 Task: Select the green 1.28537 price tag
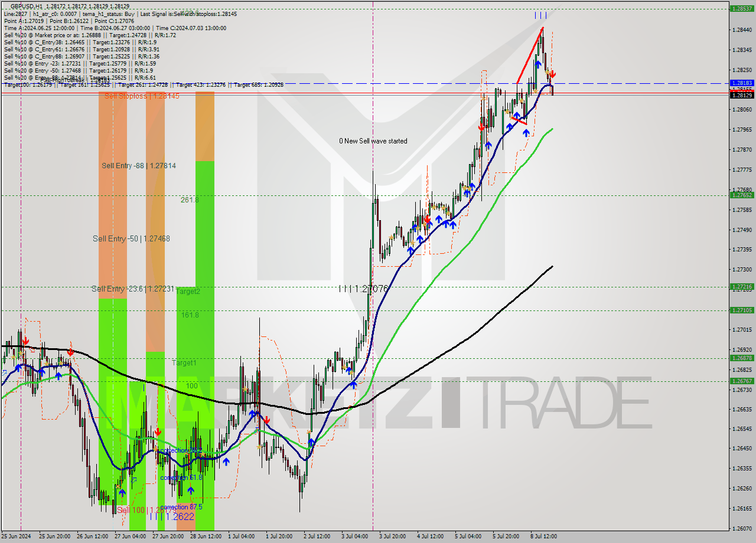pyautogui.click(x=741, y=9)
